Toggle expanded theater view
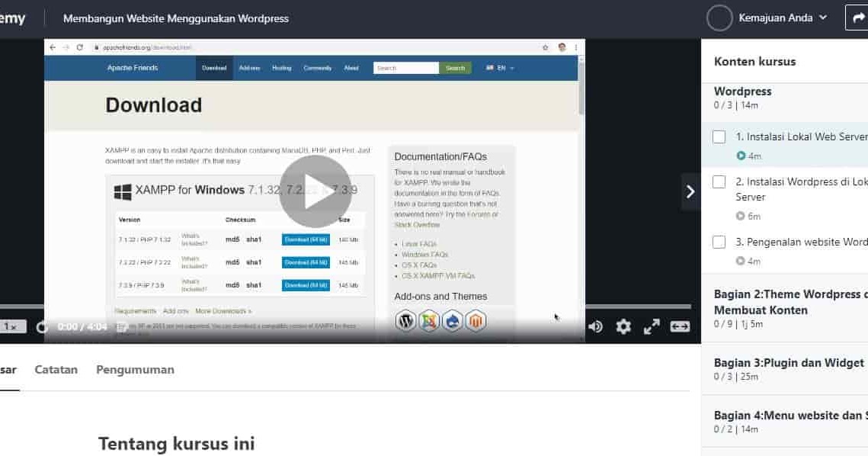Viewport: 868px width, 456px height. [680, 327]
